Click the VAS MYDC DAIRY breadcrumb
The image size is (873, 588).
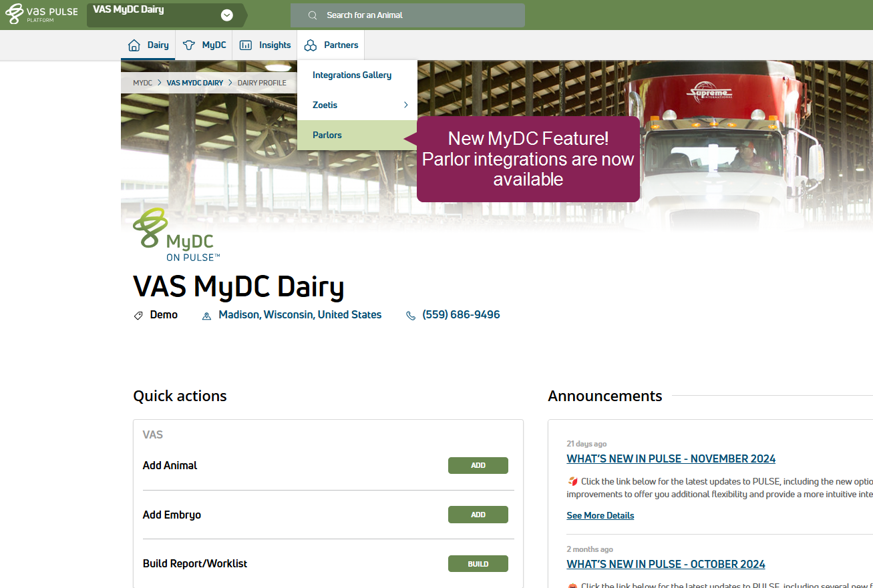(x=194, y=83)
